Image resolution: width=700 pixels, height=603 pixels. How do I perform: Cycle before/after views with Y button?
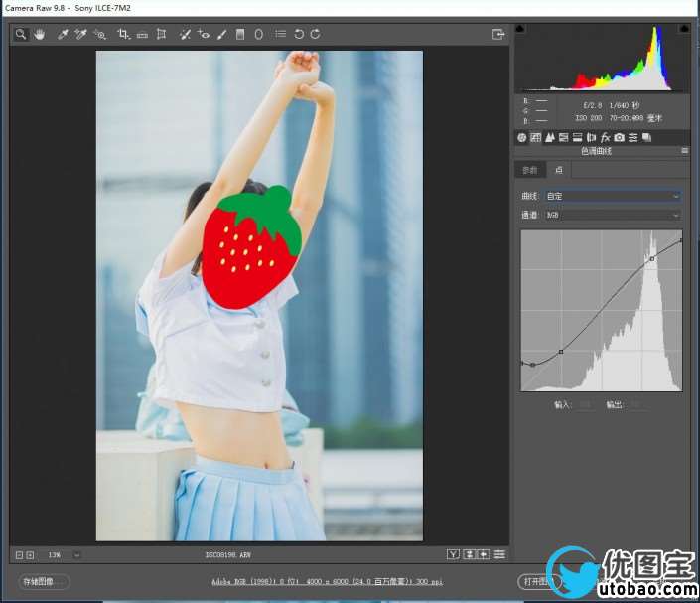(x=453, y=554)
